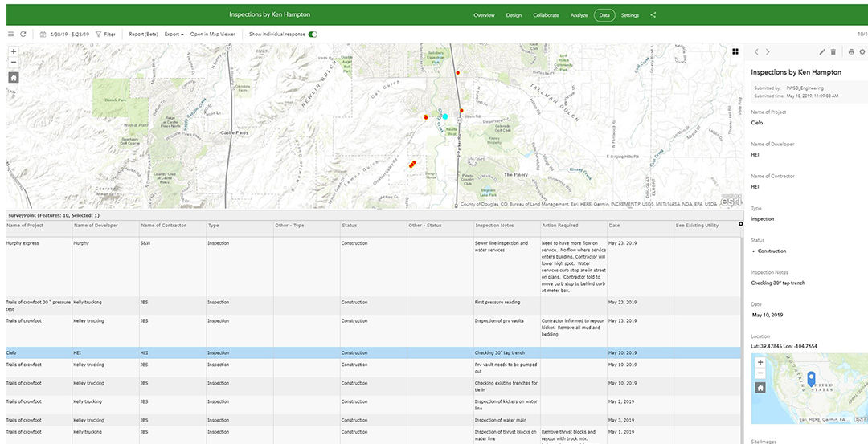Go to the previous response record
Viewport: 868px width, 444px height.
pos(757,52)
